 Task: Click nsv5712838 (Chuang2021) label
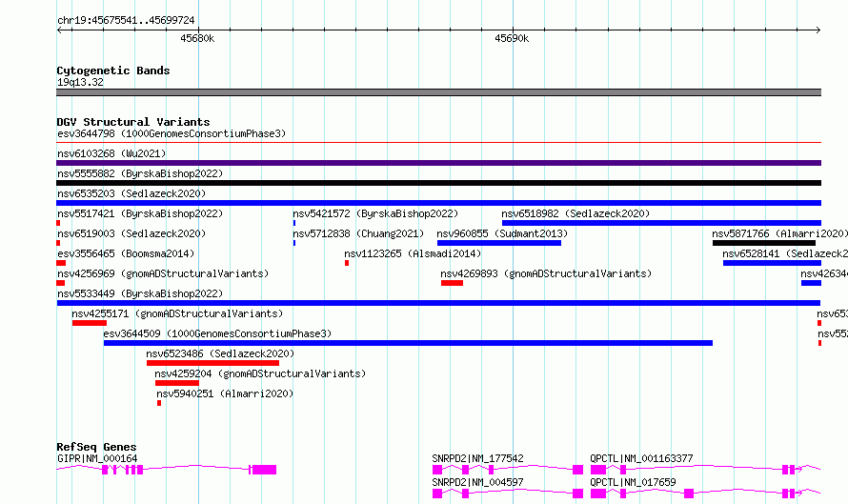(358, 233)
